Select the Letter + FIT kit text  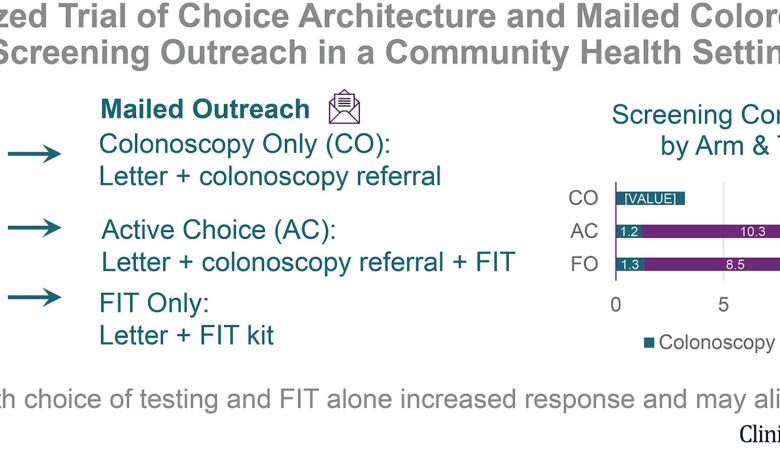pyautogui.click(x=187, y=335)
